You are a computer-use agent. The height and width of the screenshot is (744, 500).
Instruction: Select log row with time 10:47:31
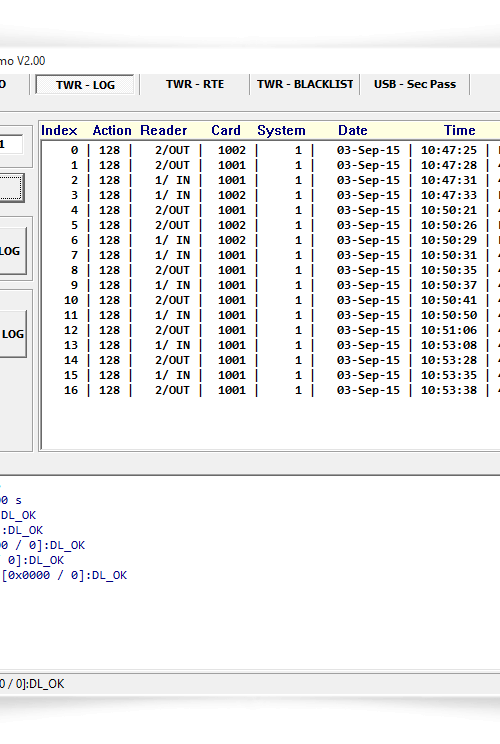tap(271, 180)
